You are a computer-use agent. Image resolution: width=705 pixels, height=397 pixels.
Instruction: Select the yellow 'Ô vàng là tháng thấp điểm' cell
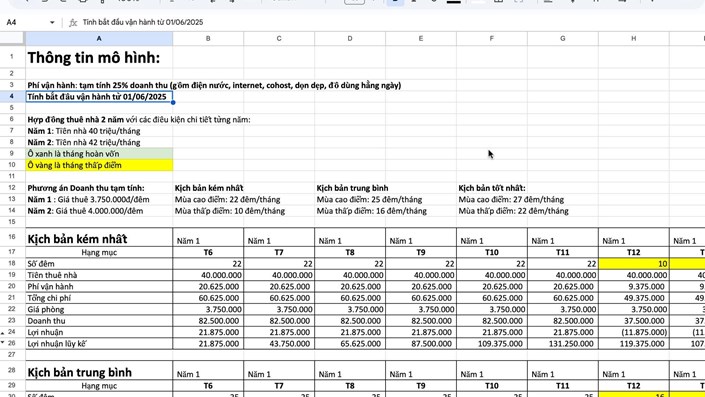99,165
